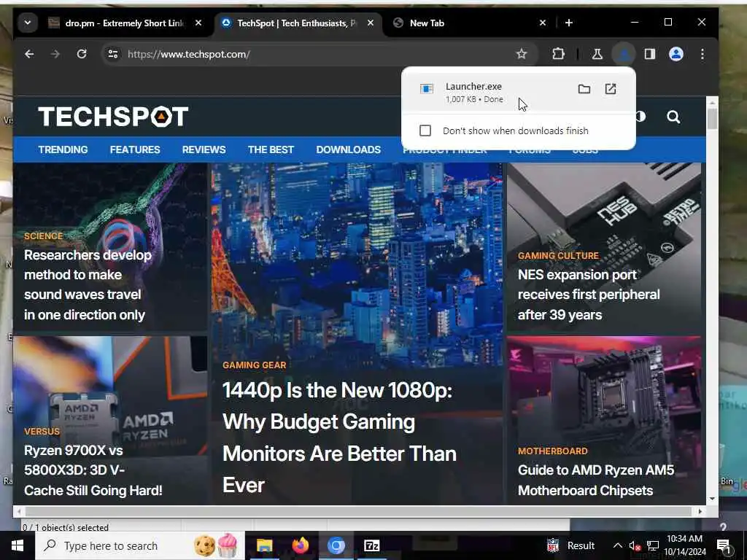Show hidden system tray icons
Viewport: 747px width, 560px height.
pyautogui.click(x=617, y=545)
